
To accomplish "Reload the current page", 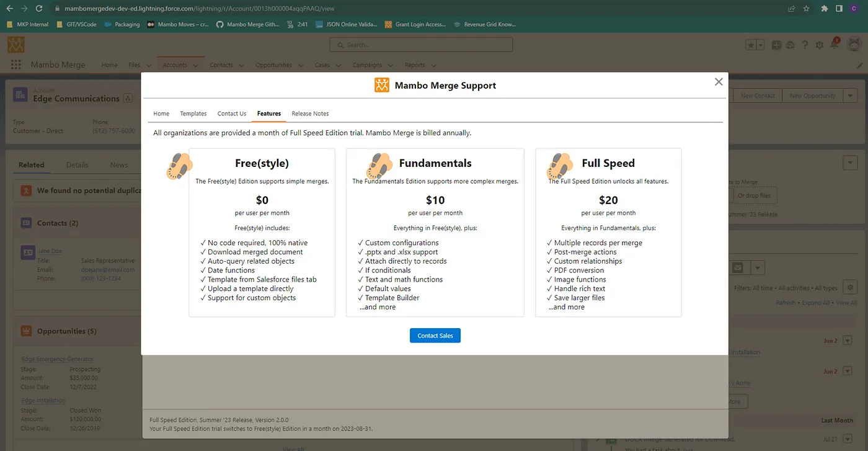I will tap(39, 9).
